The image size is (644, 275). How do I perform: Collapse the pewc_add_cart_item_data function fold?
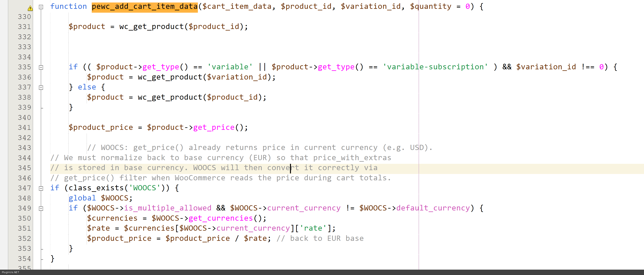click(41, 7)
